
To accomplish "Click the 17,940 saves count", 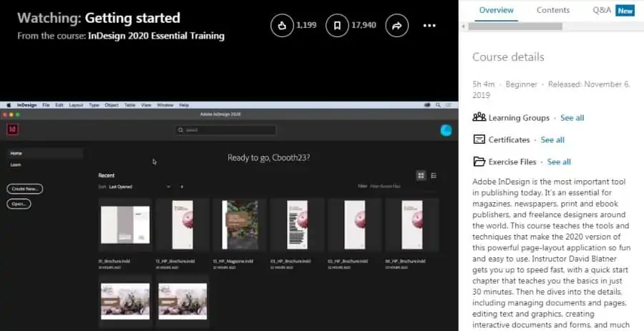I will [x=364, y=25].
